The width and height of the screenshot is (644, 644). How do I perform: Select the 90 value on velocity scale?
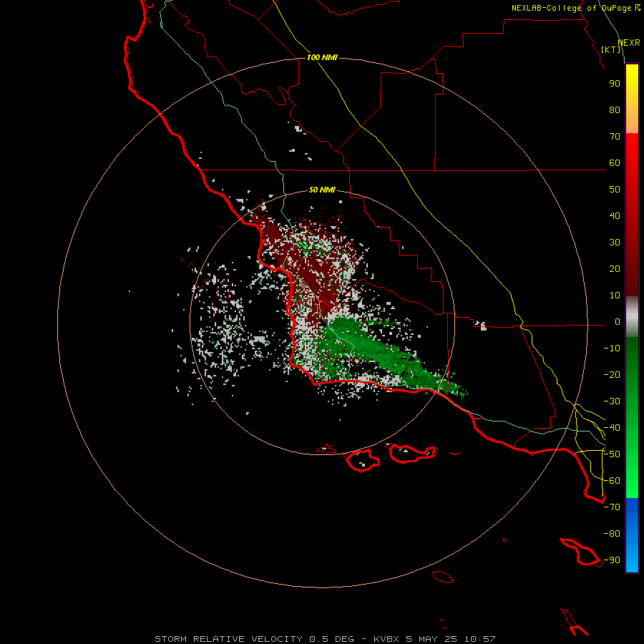tap(615, 84)
